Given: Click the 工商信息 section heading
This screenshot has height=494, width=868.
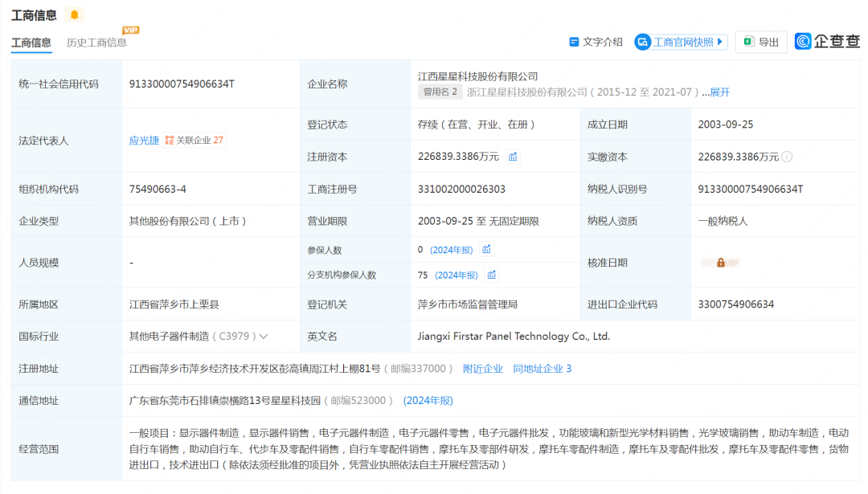Looking at the screenshot, I should 35,15.
